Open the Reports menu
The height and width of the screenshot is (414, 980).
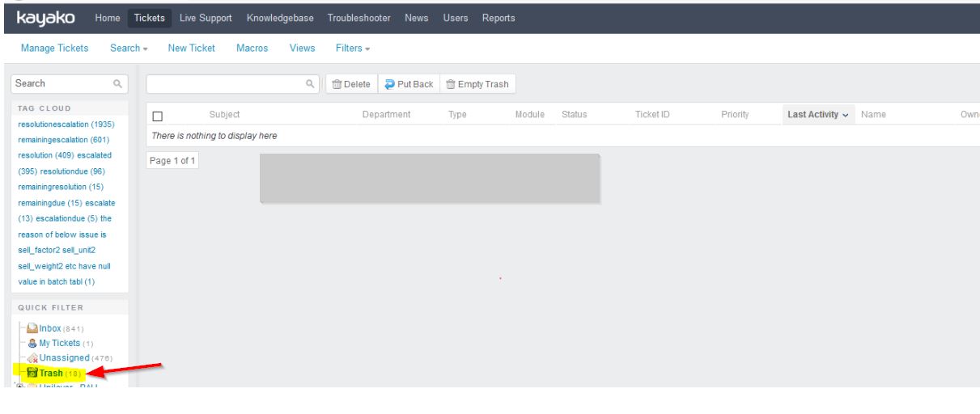click(x=498, y=18)
